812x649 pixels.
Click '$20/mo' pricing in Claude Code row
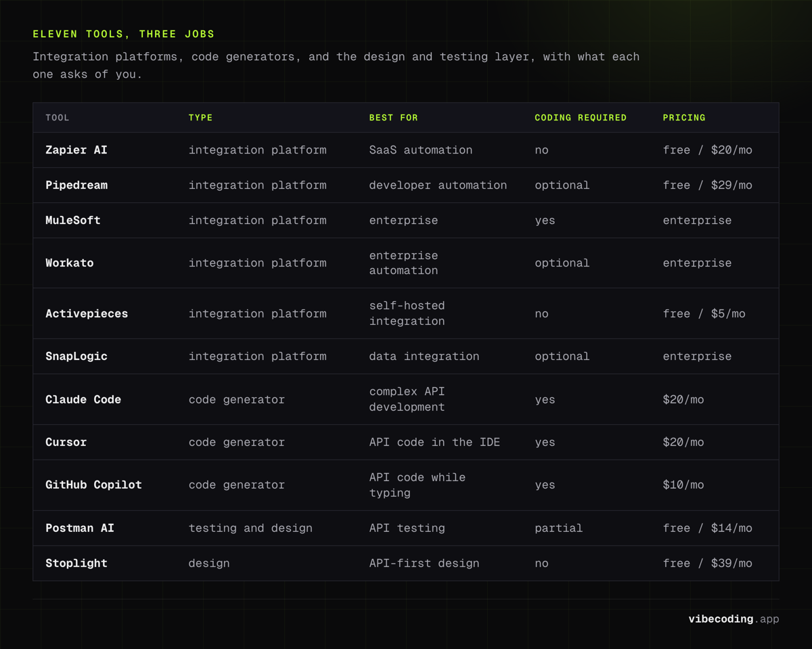[x=683, y=400]
